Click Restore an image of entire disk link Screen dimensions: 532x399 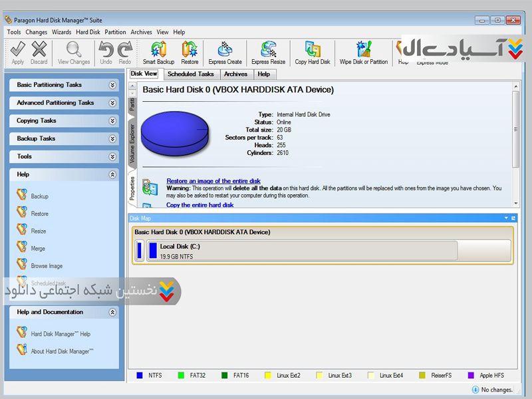tap(213, 181)
